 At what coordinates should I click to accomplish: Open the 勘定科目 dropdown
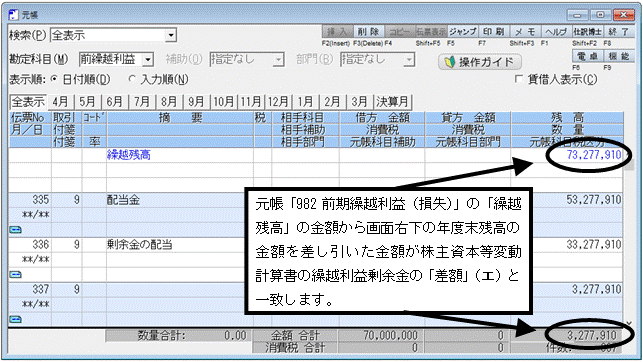148,60
